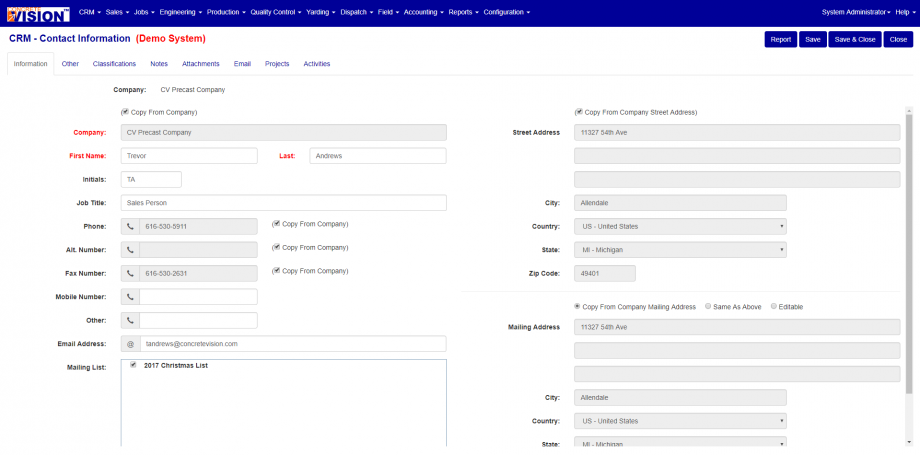The image size is (920, 455).
Task: Select the Same As Above radio option
Action: click(x=708, y=306)
